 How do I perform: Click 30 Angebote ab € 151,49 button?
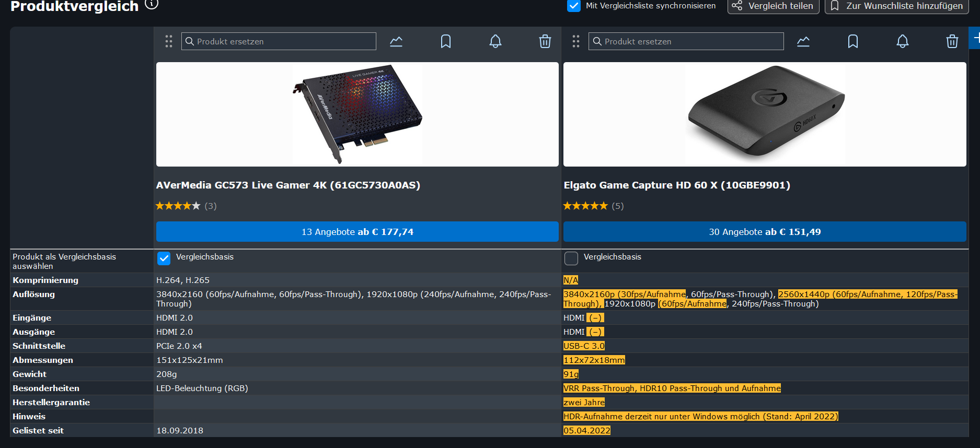click(765, 232)
